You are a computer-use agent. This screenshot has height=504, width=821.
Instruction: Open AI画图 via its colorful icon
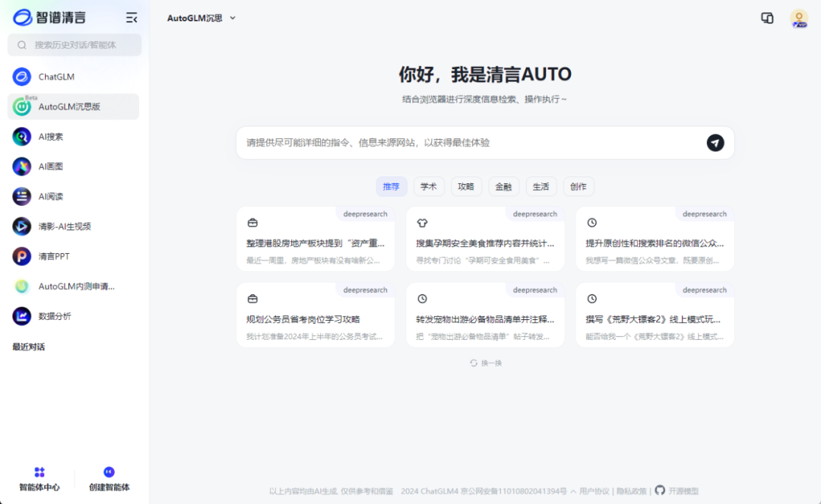click(21, 166)
